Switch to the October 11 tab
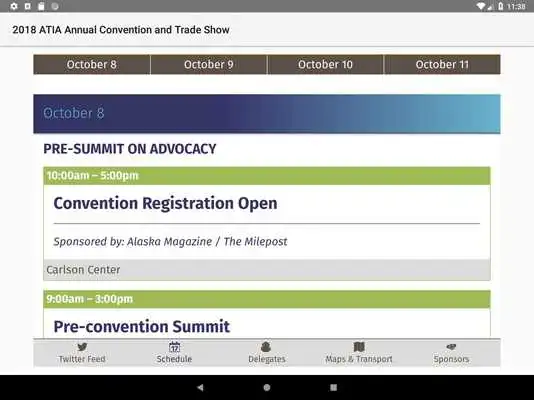Viewport: 534px width, 400px height. pyautogui.click(x=442, y=64)
